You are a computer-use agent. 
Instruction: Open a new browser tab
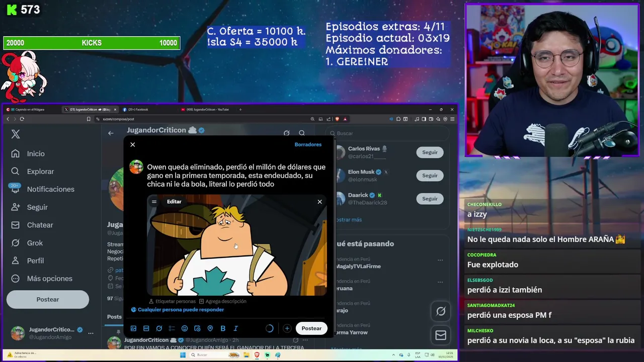pos(240,110)
